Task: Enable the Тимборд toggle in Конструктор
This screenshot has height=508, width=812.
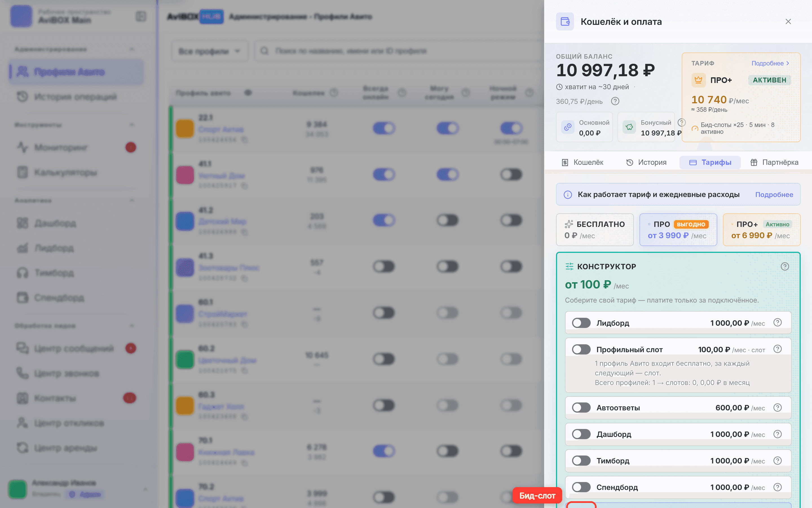Action: pyautogui.click(x=581, y=461)
